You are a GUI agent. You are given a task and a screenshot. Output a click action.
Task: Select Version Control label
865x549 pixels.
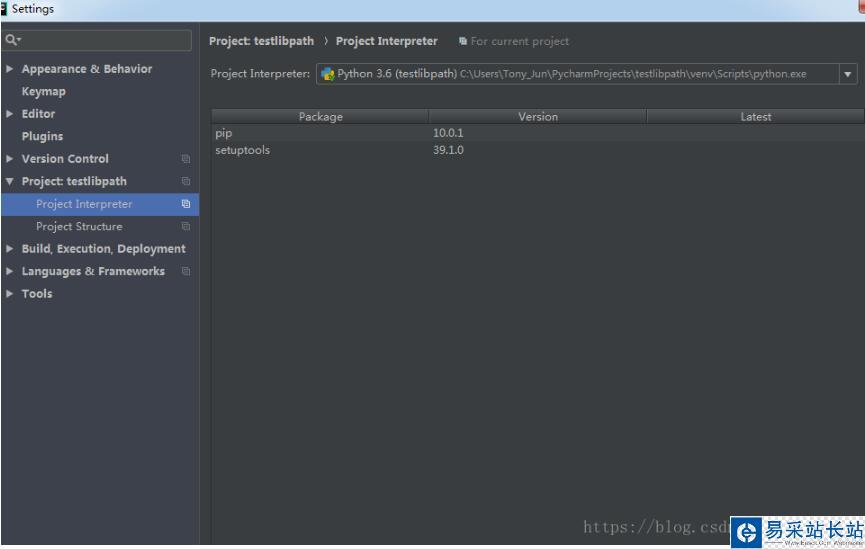point(65,159)
